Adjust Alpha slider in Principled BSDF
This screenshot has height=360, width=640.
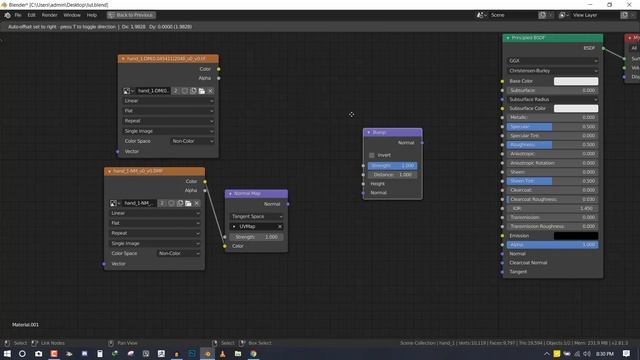553,245
